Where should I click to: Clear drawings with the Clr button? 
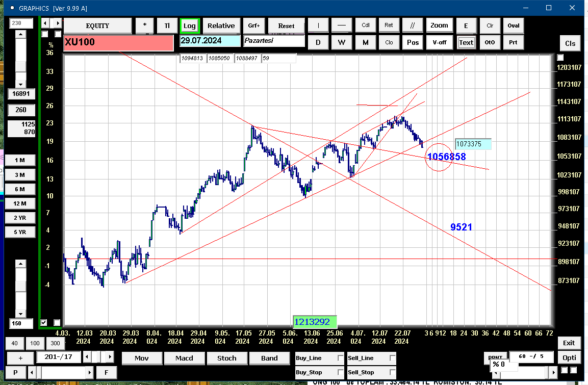coord(490,25)
